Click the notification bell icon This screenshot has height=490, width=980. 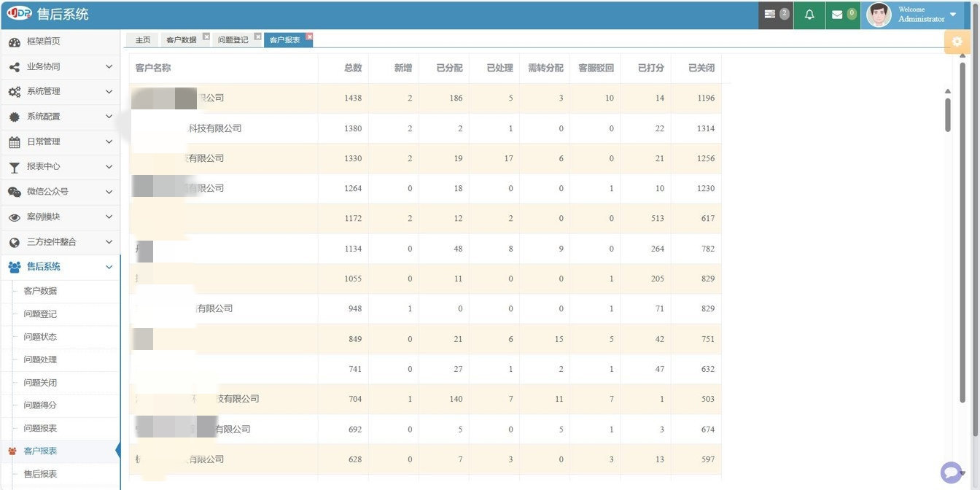[x=809, y=15]
